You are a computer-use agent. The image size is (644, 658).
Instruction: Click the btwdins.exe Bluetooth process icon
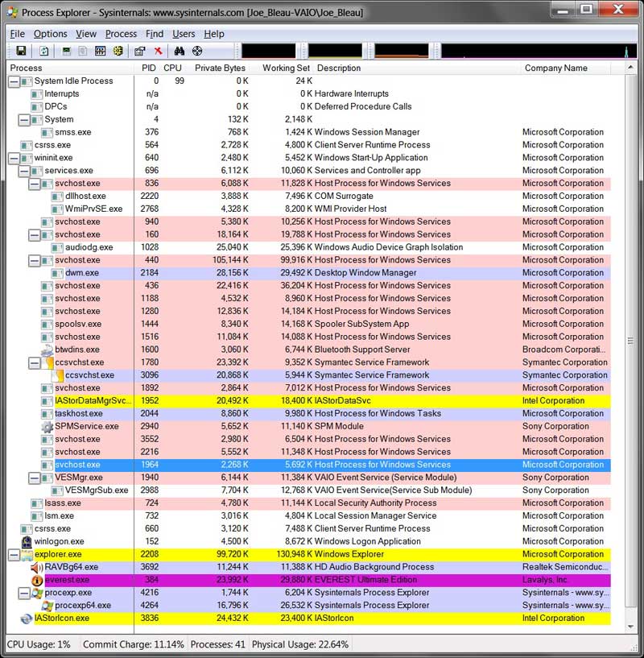click(47, 350)
